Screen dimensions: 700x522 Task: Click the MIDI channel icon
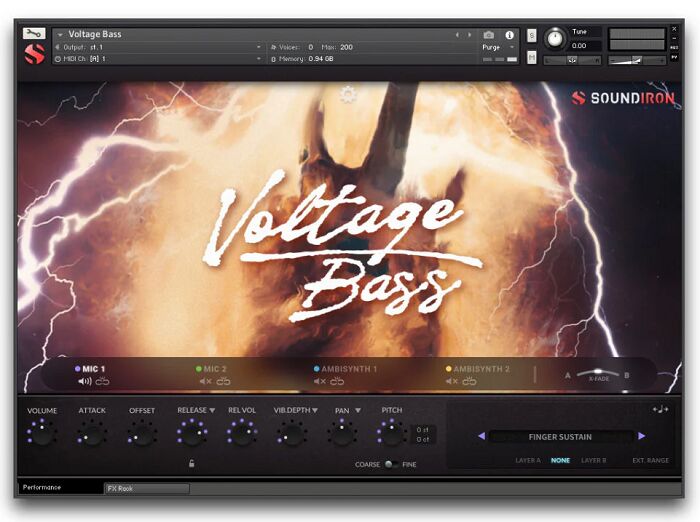point(58,58)
